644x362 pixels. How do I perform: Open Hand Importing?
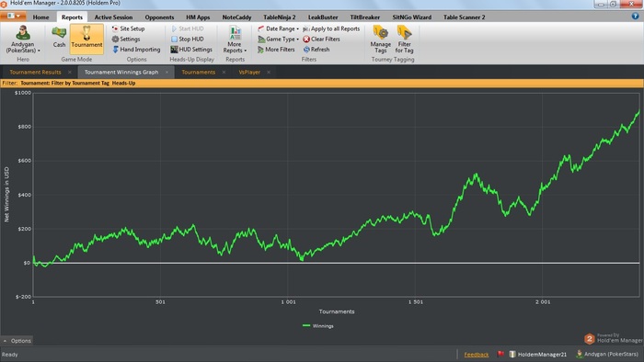click(136, 50)
